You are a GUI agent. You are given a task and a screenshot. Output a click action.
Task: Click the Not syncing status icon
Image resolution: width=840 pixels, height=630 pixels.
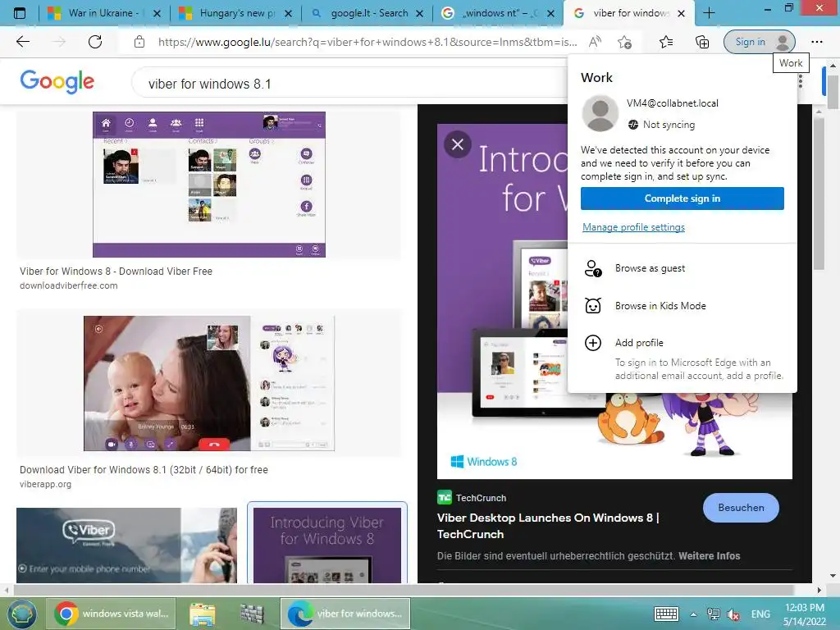[633, 125]
